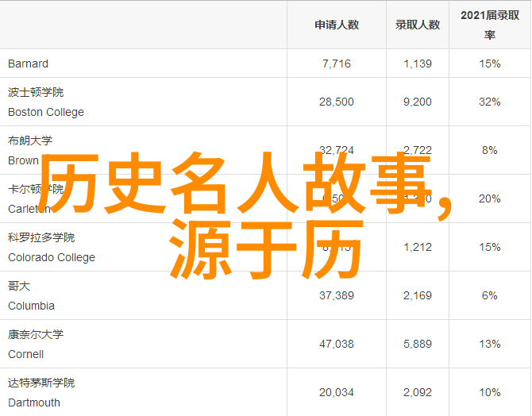The width and height of the screenshot is (532, 416).
Task: Select Dartmouth's applicant count 20,034
Action: point(337,393)
